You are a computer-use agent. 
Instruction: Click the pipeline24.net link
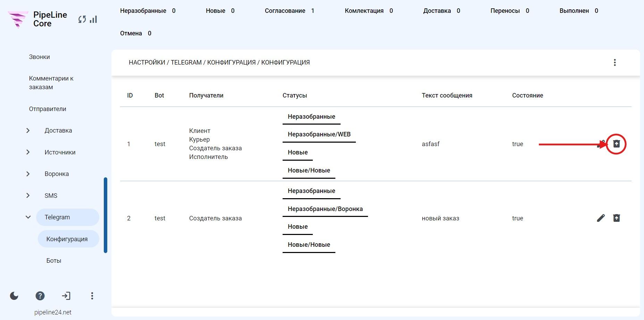click(x=53, y=312)
